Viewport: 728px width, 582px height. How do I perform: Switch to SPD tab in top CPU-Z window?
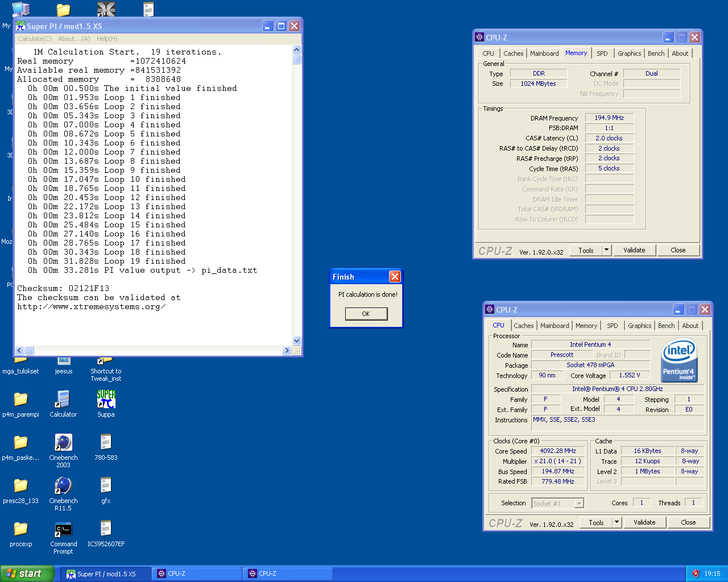click(x=602, y=53)
